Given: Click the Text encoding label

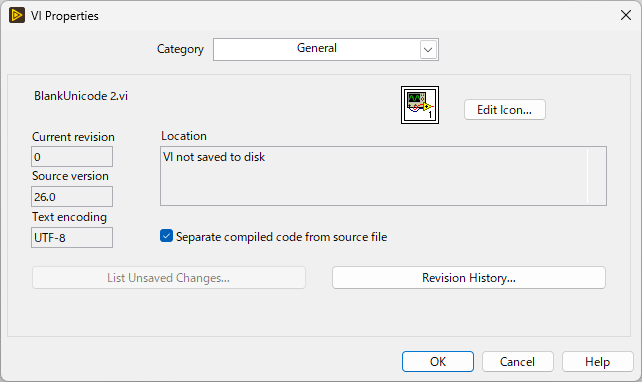Looking at the screenshot, I should tap(70, 217).
